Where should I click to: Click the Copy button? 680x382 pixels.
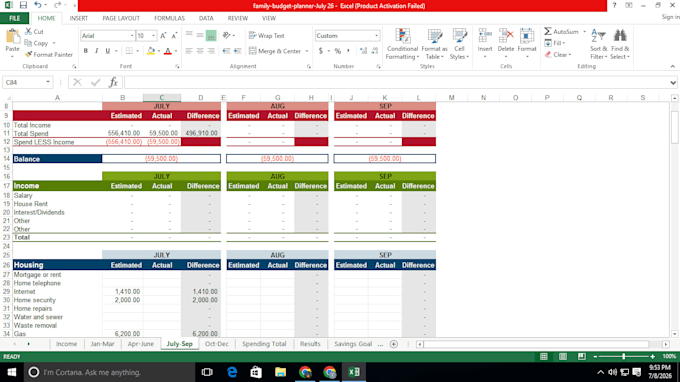tap(36, 43)
